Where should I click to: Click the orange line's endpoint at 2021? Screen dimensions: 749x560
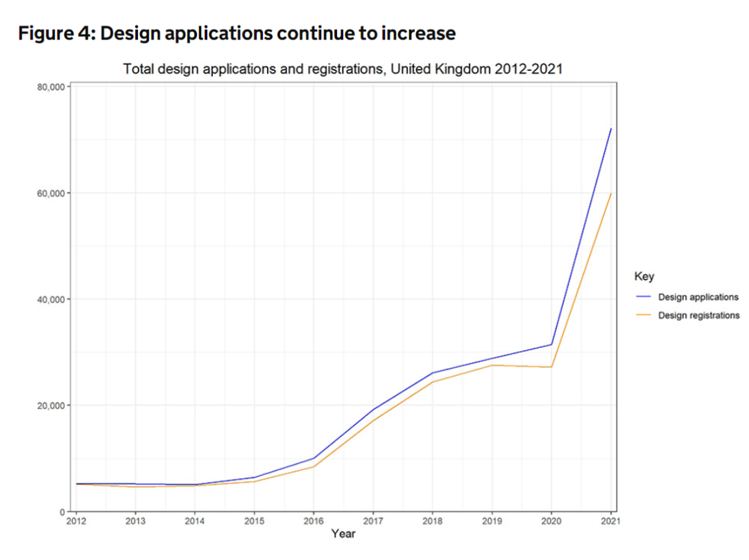tap(610, 193)
